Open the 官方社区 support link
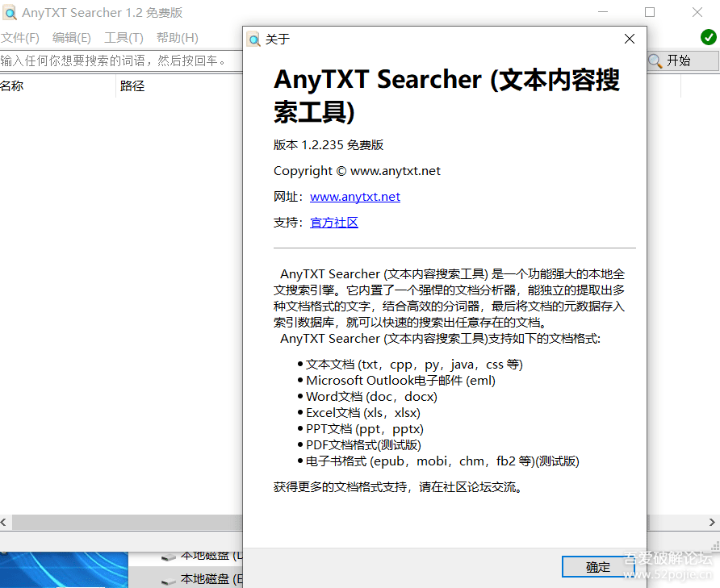The image size is (720, 588). point(334,223)
